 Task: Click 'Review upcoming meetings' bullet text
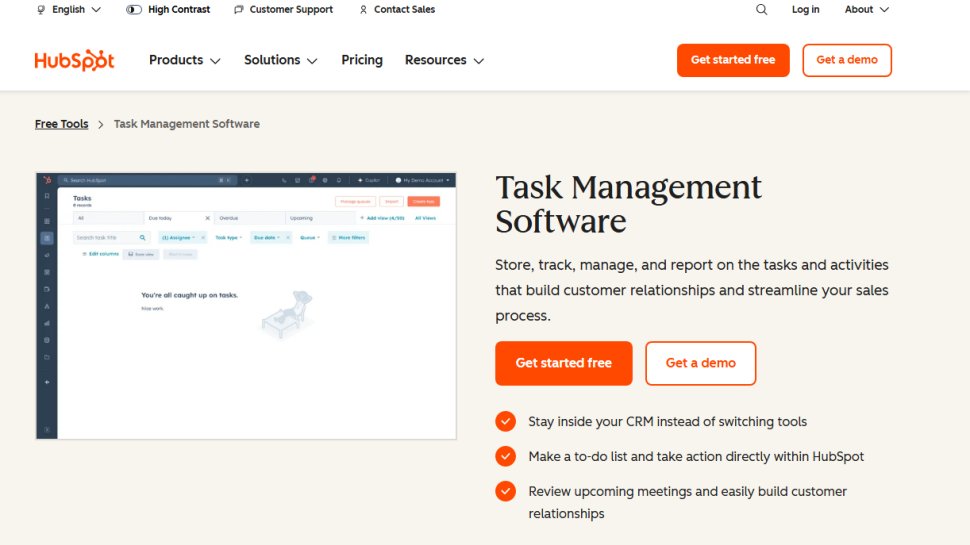pos(687,502)
